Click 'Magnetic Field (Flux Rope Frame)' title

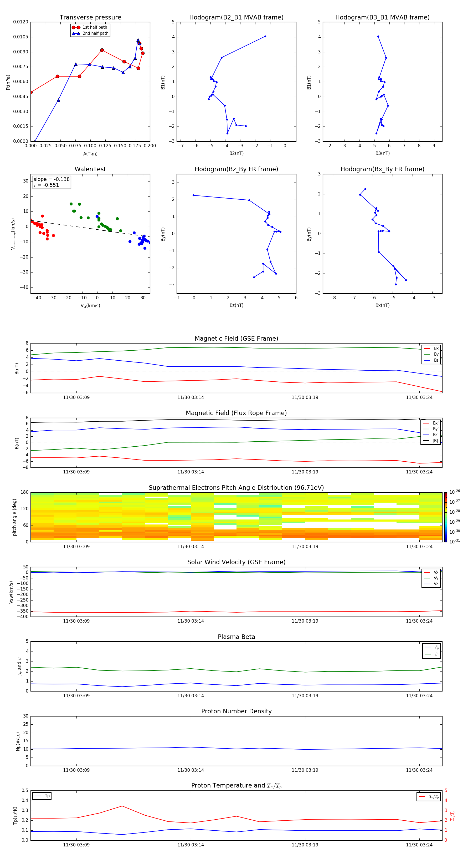tap(236, 413)
